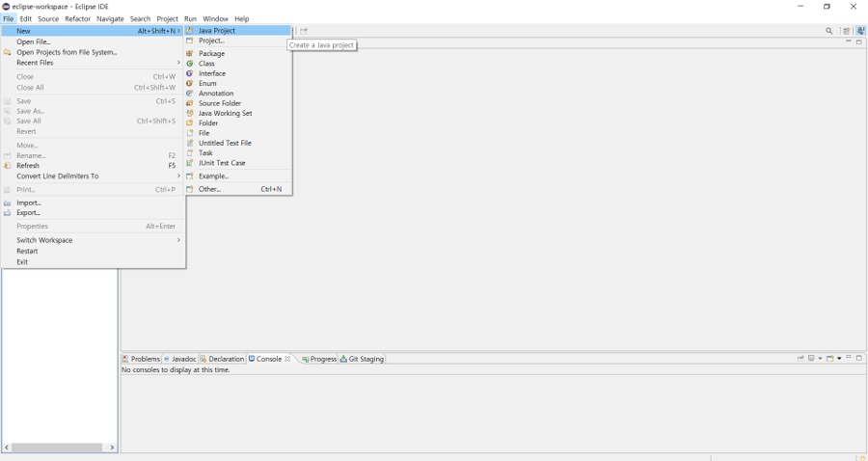Switch to the Git Staging tab

tap(362, 359)
